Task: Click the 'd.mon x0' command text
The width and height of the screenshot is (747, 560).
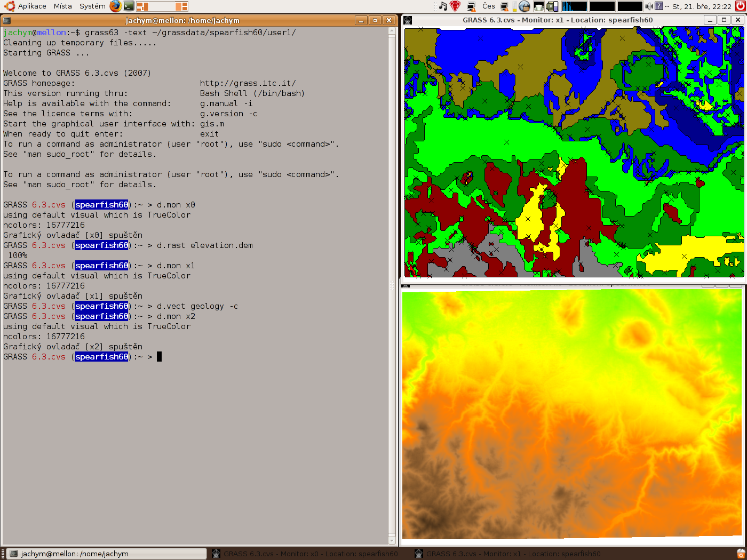Action: [x=176, y=205]
